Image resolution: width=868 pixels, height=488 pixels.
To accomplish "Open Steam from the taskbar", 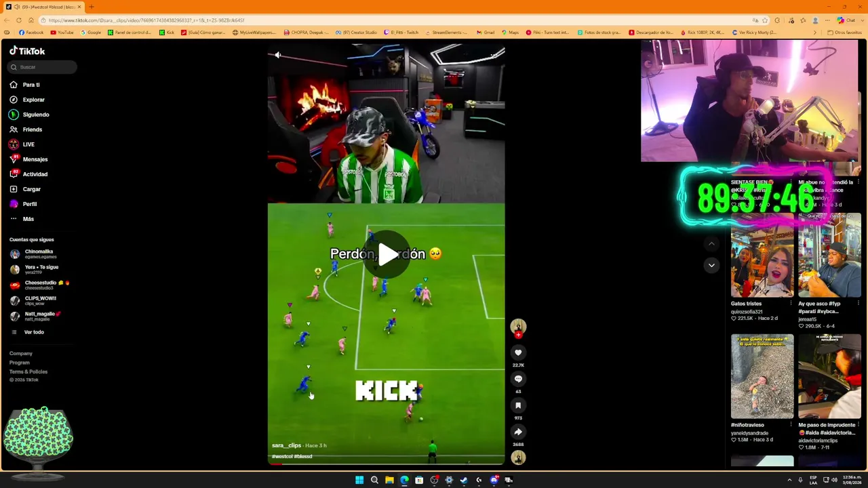I will coord(464,480).
